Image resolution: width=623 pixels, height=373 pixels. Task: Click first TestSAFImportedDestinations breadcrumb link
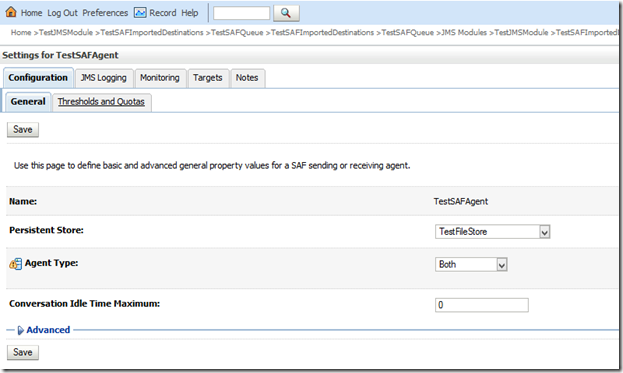pyautogui.click(x=152, y=33)
